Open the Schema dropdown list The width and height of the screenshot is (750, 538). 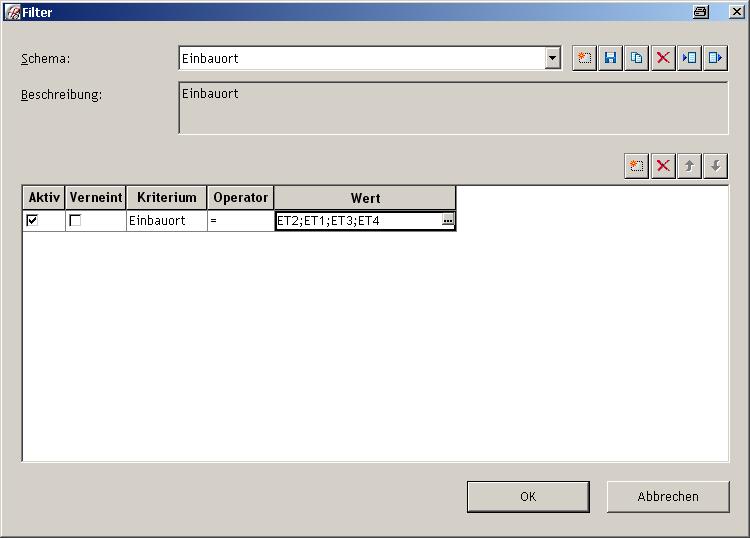coord(552,58)
